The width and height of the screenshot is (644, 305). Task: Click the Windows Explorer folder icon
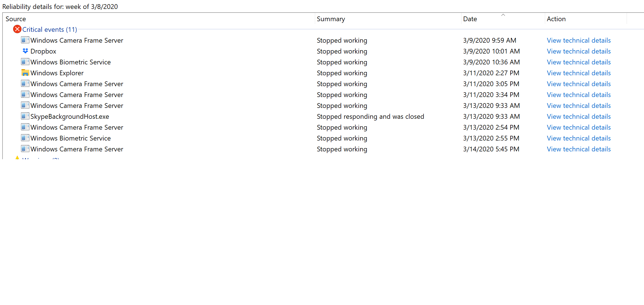[x=25, y=73]
